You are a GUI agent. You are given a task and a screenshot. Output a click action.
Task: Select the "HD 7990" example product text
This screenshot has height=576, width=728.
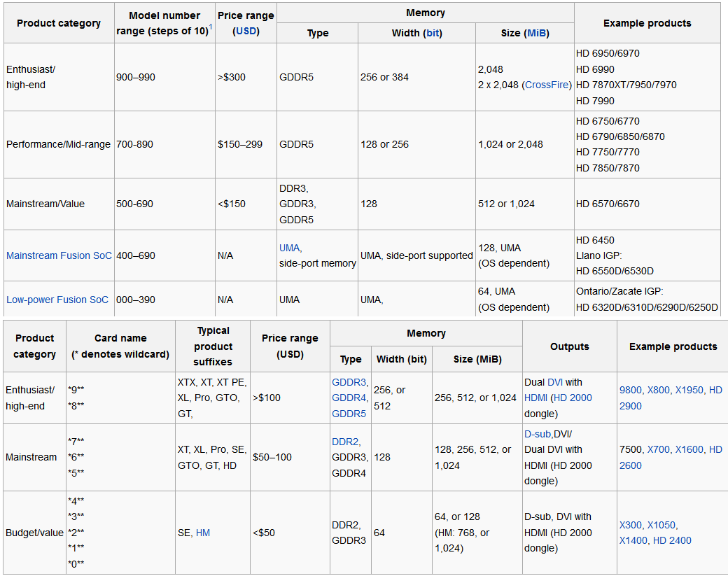(595, 101)
